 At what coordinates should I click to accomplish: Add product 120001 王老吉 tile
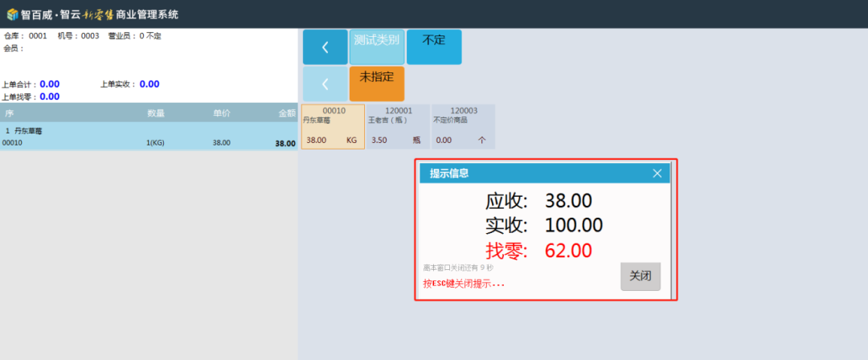point(398,126)
